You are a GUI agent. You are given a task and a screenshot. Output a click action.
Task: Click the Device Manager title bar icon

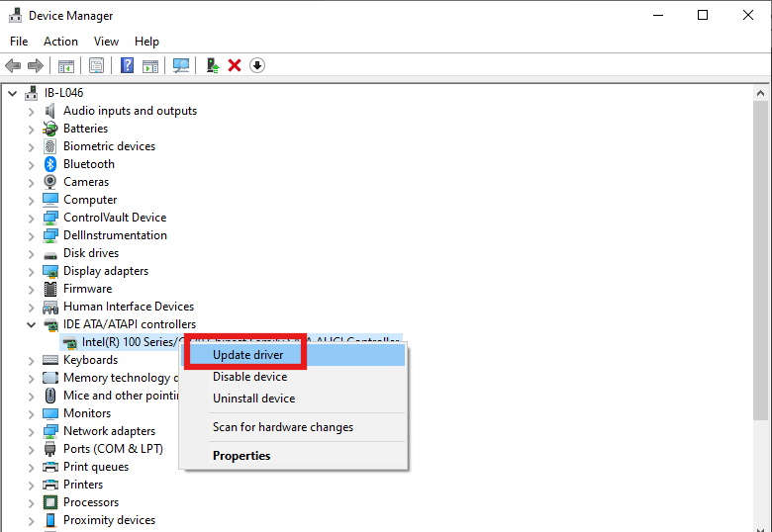pos(15,15)
